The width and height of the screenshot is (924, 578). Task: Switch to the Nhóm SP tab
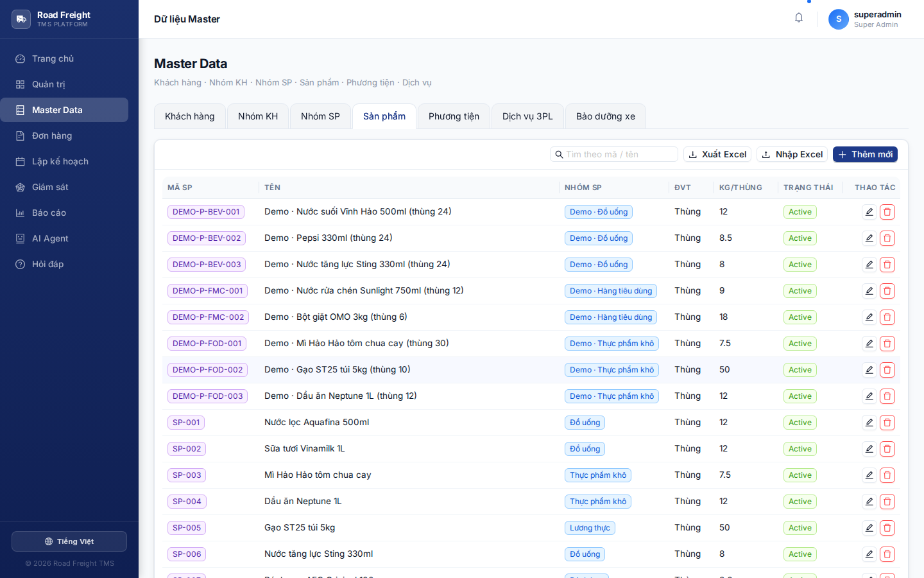tap(320, 116)
